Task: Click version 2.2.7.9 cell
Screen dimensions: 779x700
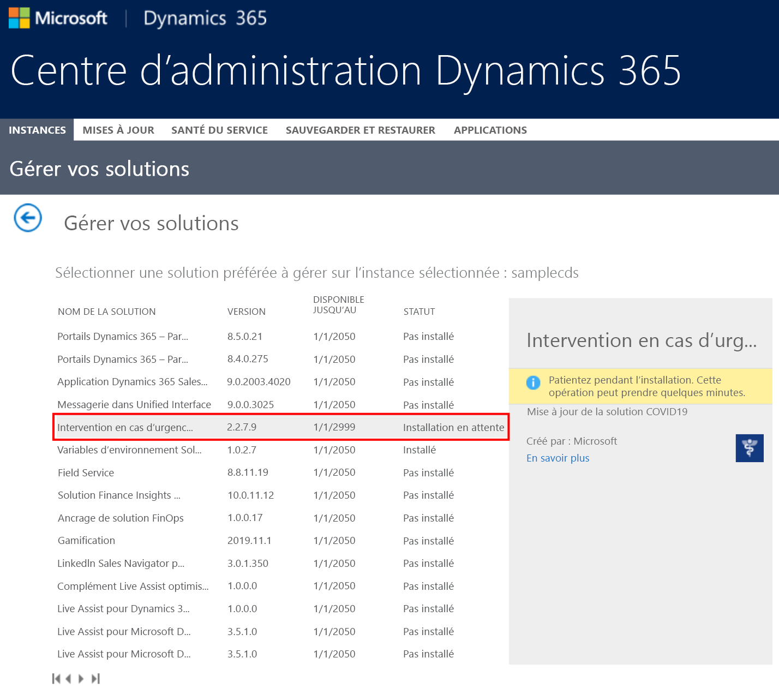Action: click(242, 427)
